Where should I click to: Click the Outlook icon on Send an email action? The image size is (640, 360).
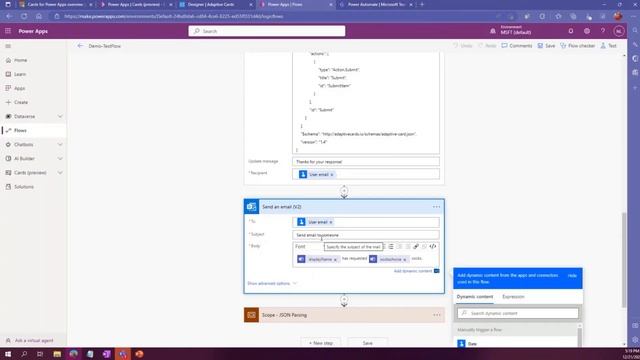(x=251, y=207)
